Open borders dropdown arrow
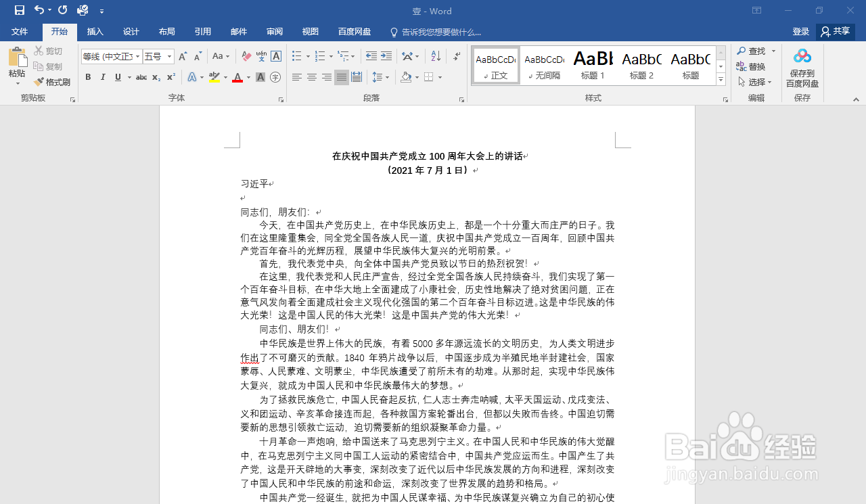The image size is (866, 504). pyautogui.click(x=439, y=77)
